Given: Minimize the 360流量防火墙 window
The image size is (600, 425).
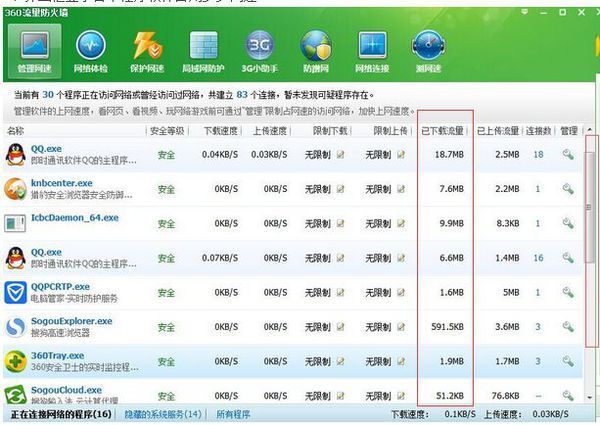Looking at the screenshot, I should tap(543, 12).
